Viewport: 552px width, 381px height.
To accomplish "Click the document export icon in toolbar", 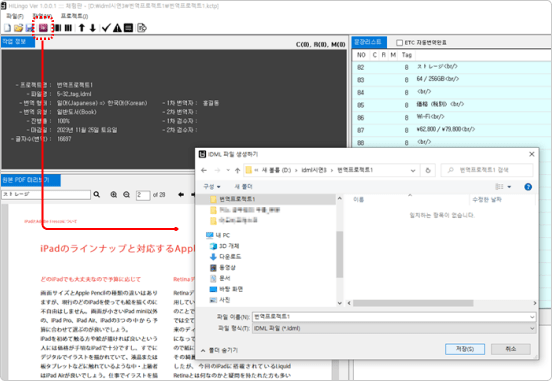I will (x=142, y=28).
